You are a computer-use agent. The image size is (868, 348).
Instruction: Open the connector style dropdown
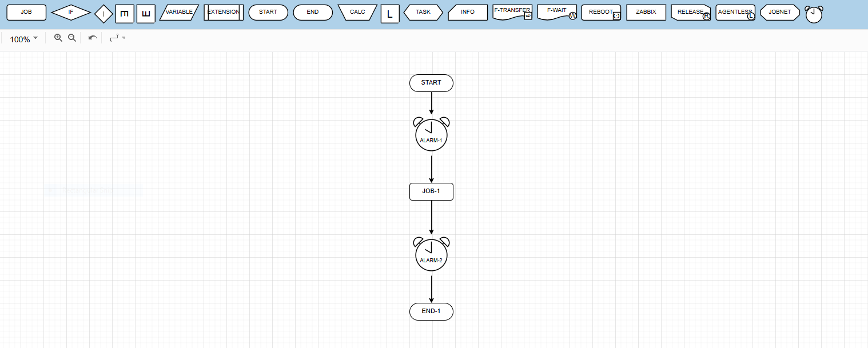117,38
